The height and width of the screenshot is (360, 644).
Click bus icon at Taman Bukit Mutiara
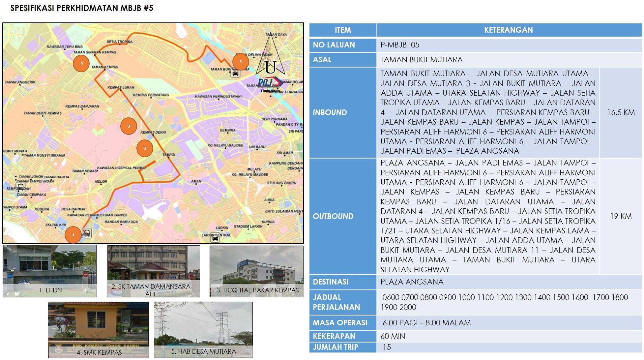pyautogui.click(x=235, y=73)
